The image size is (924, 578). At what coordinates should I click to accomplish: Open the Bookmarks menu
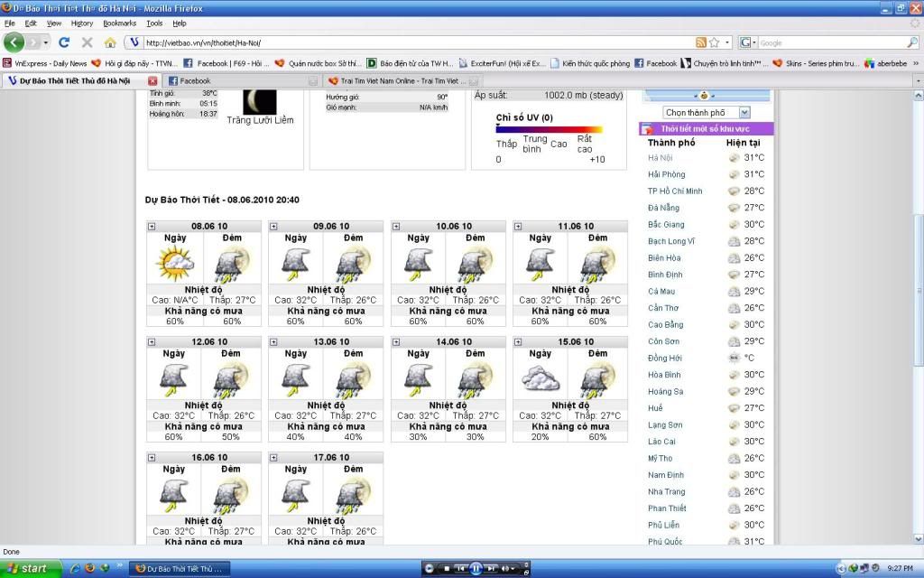click(x=120, y=23)
